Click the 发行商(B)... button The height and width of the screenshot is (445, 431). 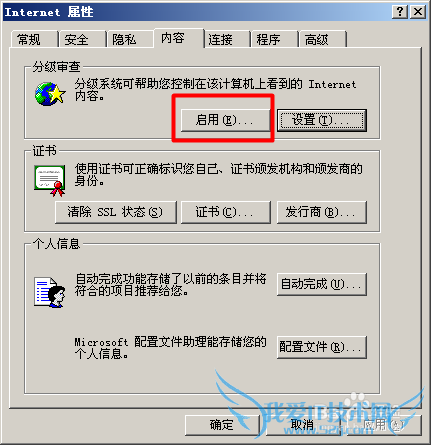[322, 212]
